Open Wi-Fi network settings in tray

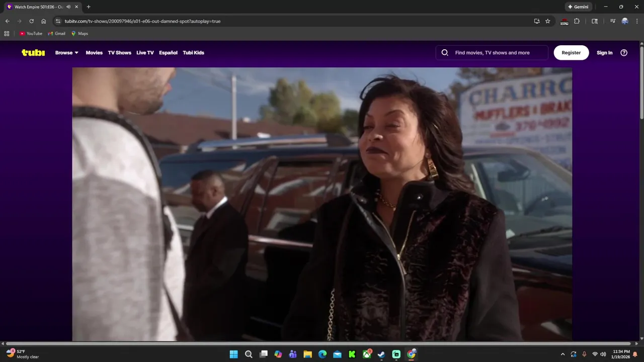[x=595, y=354]
